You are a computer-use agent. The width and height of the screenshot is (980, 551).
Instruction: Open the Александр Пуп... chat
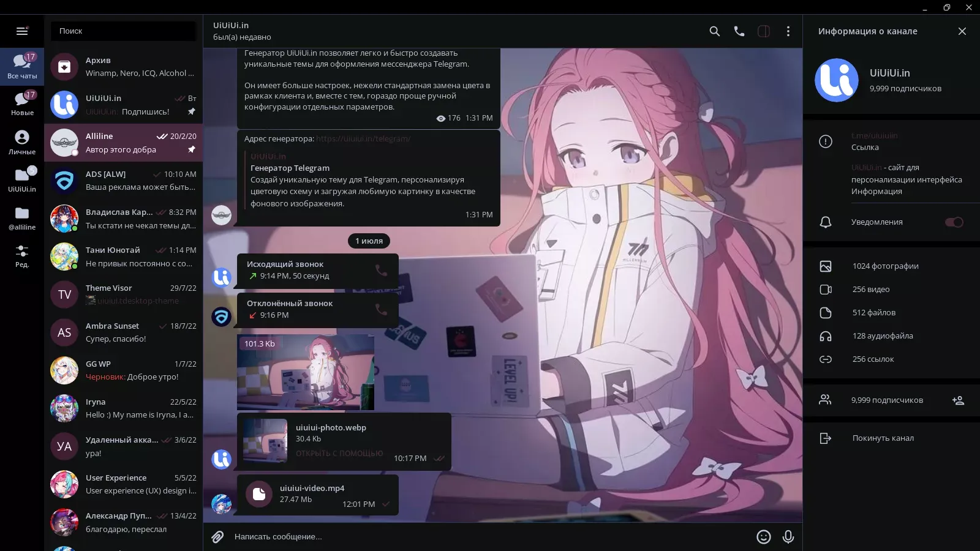coord(123,522)
